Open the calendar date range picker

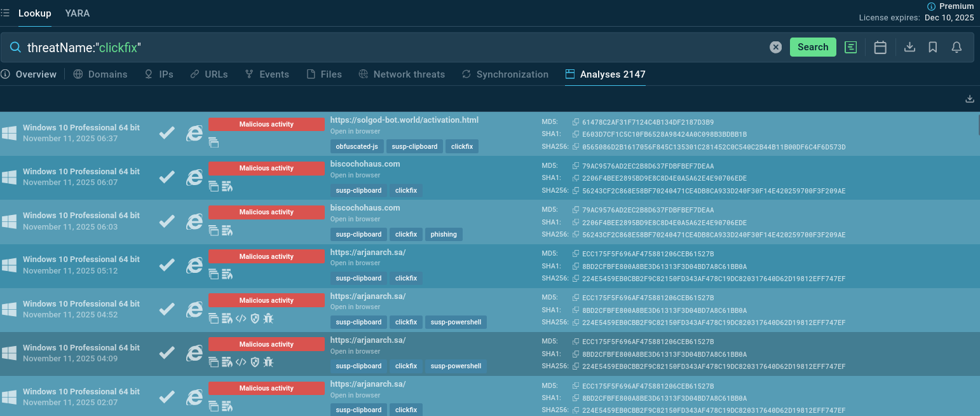coord(880,47)
